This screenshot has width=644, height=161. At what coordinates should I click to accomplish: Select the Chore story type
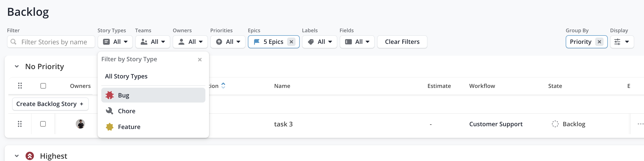pos(153,111)
